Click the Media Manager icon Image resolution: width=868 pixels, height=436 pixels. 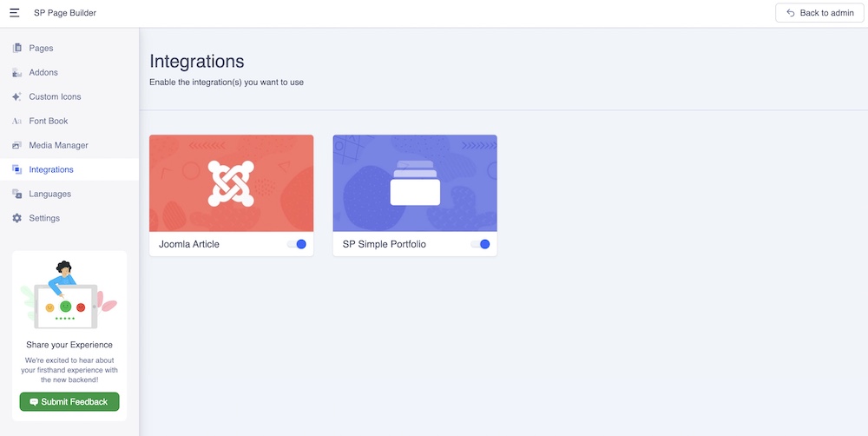(x=16, y=145)
